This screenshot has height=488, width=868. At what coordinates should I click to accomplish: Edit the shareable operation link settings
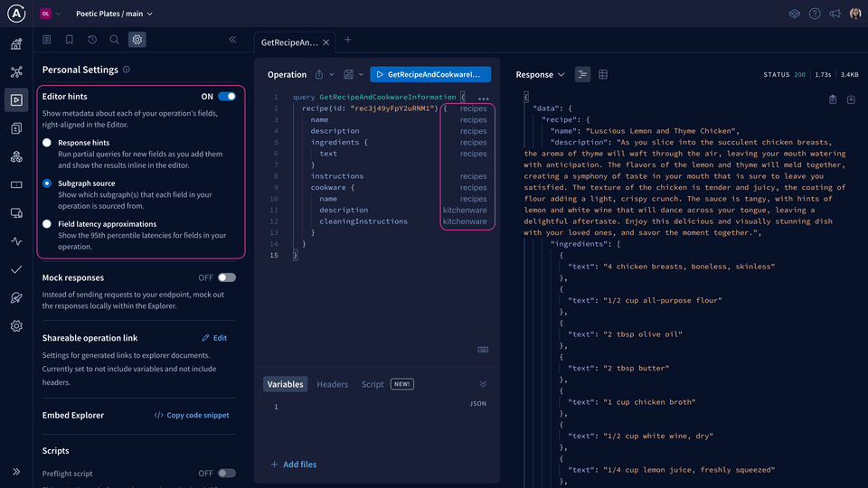(214, 338)
